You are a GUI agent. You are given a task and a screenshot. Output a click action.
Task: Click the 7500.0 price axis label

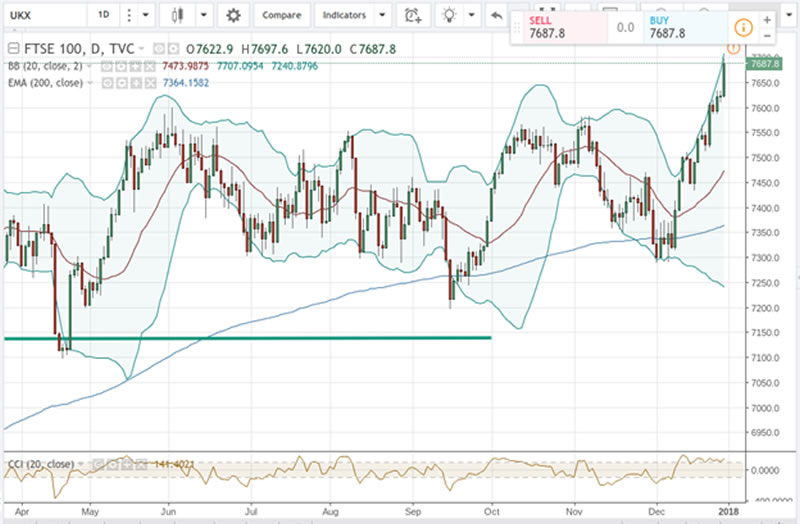point(765,158)
